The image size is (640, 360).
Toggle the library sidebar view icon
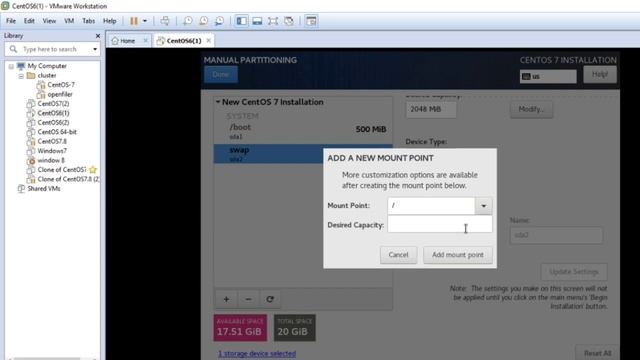242,21
